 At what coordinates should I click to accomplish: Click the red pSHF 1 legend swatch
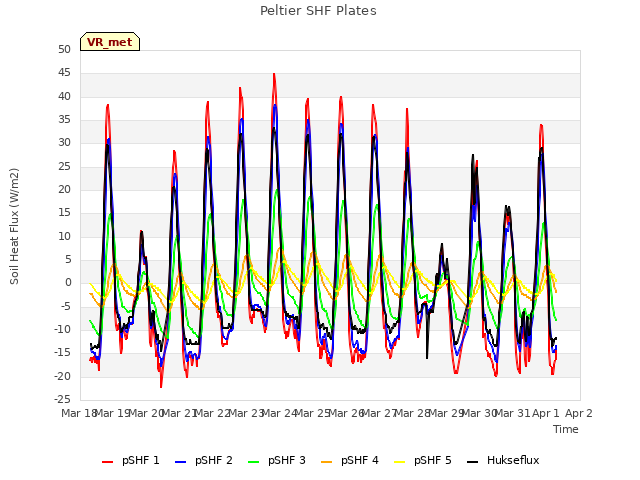tap(107, 462)
